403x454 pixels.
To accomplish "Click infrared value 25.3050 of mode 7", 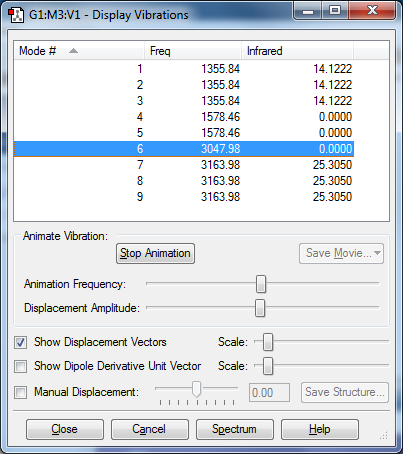I will [x=332, y=165].
